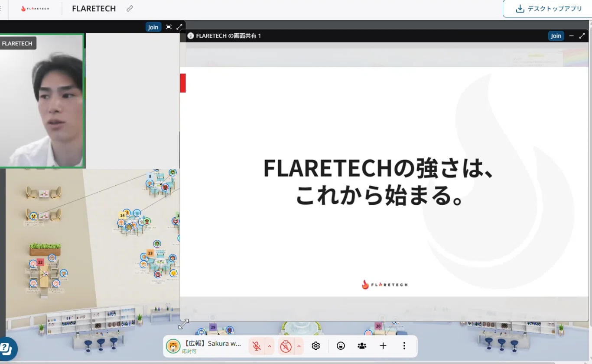The width and height of the screenshot is (592, 364).
Task: Click the plus add icon in toolbar
Action: pos(383,346)
